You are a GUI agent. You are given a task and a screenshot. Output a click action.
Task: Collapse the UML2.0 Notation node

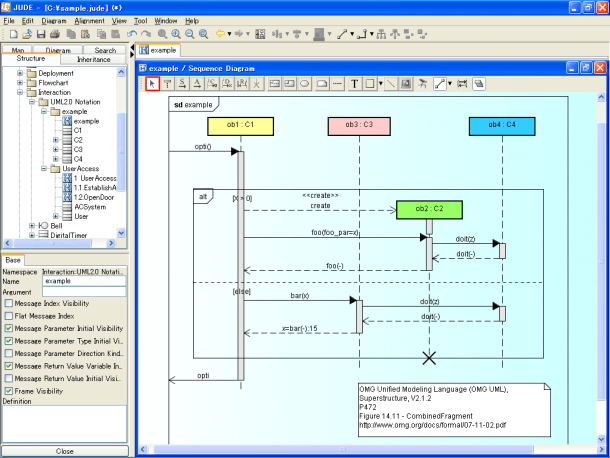pyautogui.click(x=32, y=102)
